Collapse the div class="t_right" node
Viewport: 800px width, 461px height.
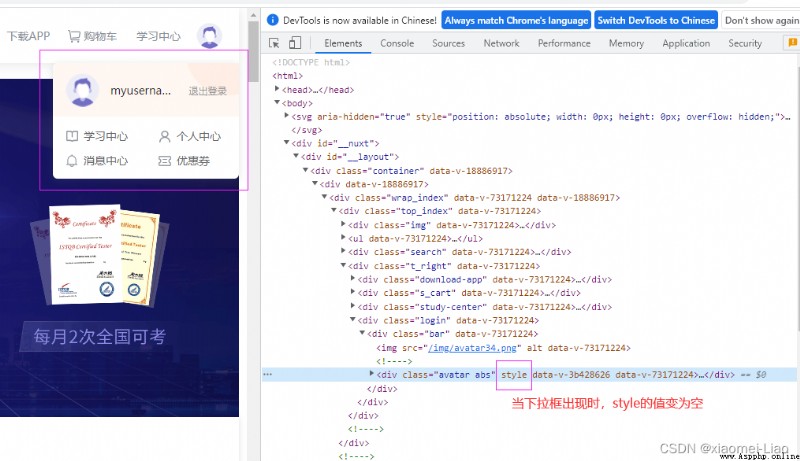pyautogui.click(x=343, y=265)
